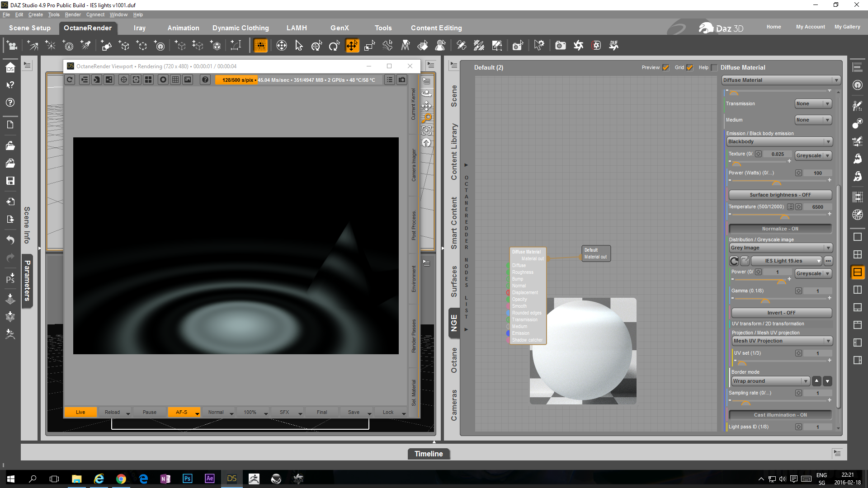This screenshot has width=868, height=488.
Task: Click the Pause render button
Action: (149, 412)
